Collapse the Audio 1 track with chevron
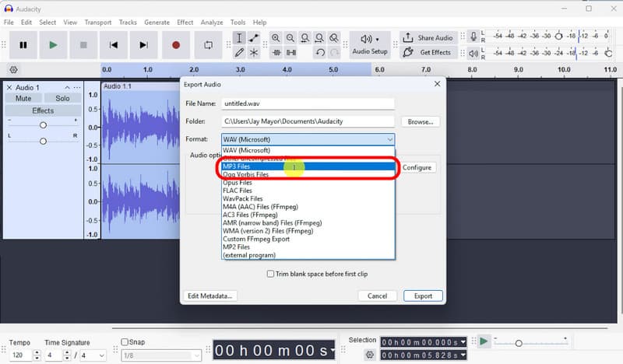623x364 pixels. [67, 87]
